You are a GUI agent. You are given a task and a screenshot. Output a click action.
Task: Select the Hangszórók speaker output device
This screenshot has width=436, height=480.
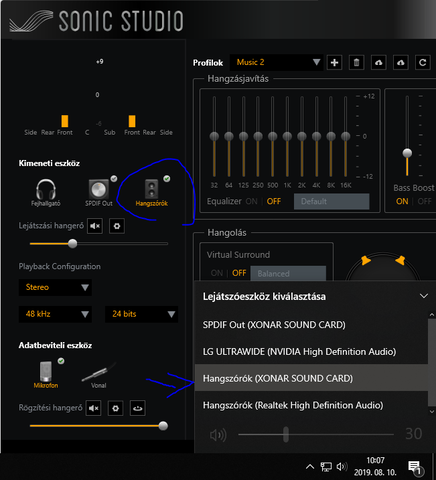point(152,193)
